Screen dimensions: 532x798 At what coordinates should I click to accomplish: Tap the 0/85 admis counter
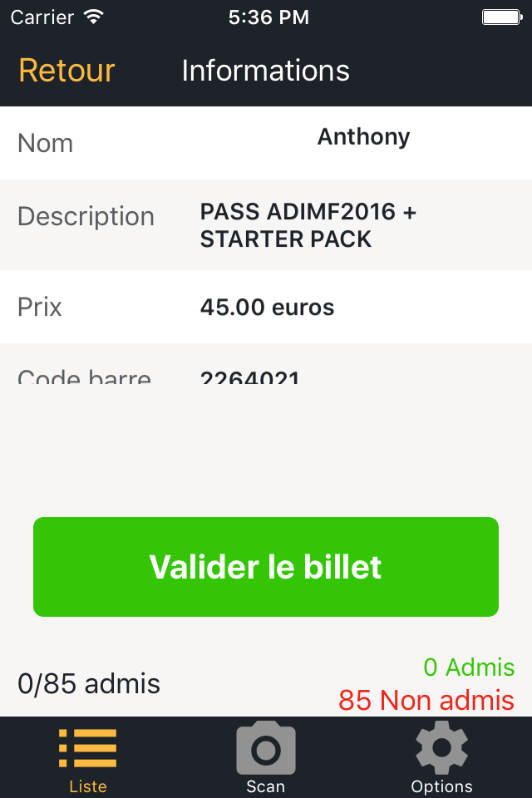point(89,684)
